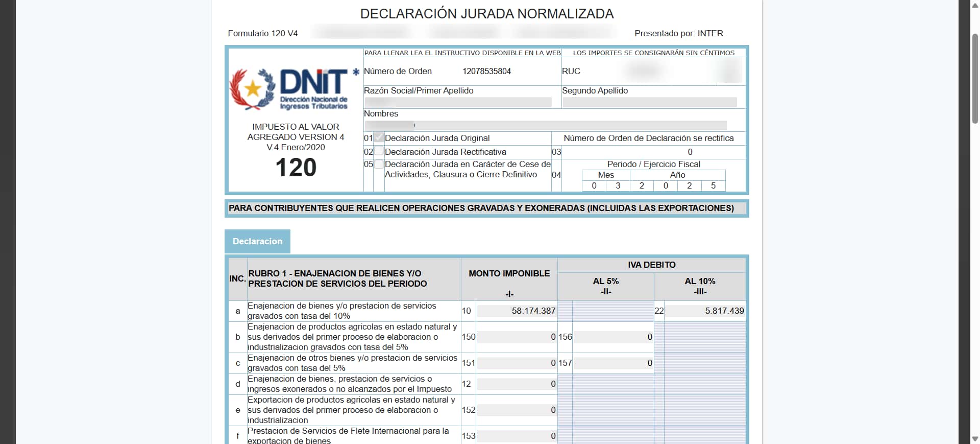
Task: Click 'Formulario:120 V4' text
Action: pyautogui.click(x=263, y=33)
